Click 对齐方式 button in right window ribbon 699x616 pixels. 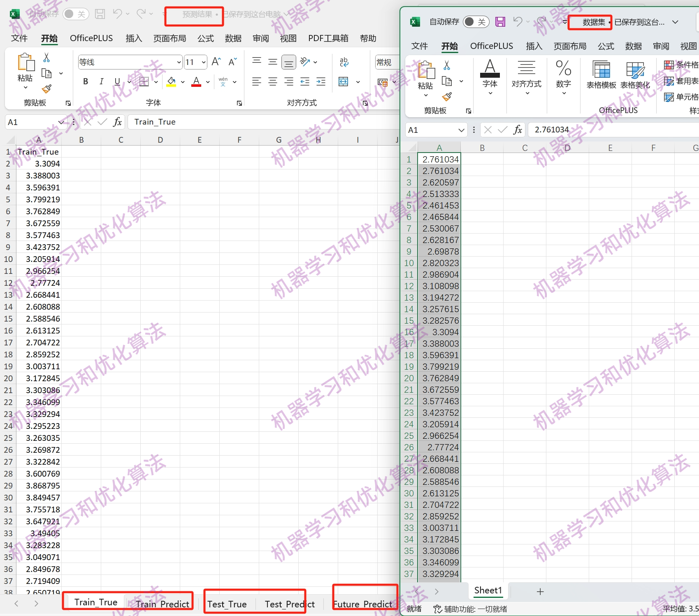click(x=527, y=78)
